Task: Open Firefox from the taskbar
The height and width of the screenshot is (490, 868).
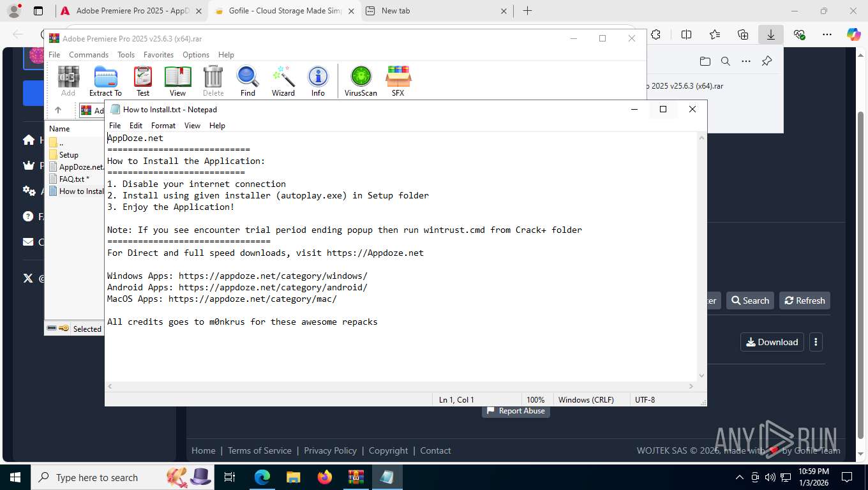Action: (x=324, y=477)
